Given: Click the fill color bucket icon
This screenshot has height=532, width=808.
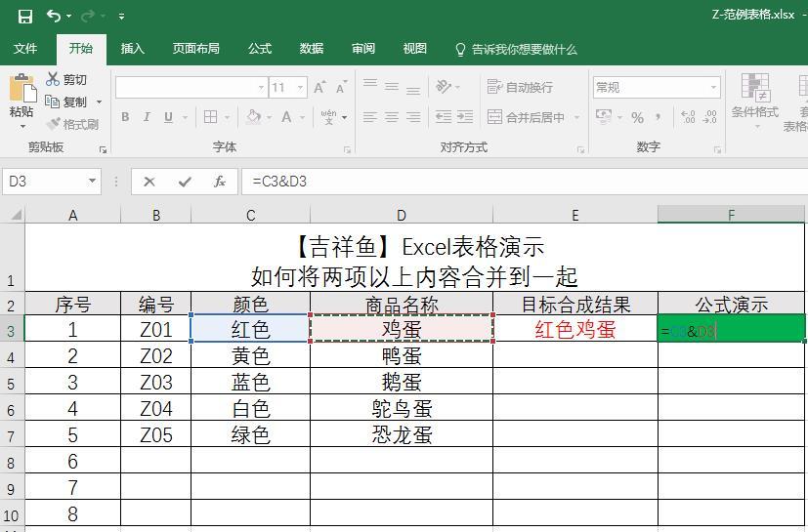Looking at the screenshot, I should click(253, 117).
